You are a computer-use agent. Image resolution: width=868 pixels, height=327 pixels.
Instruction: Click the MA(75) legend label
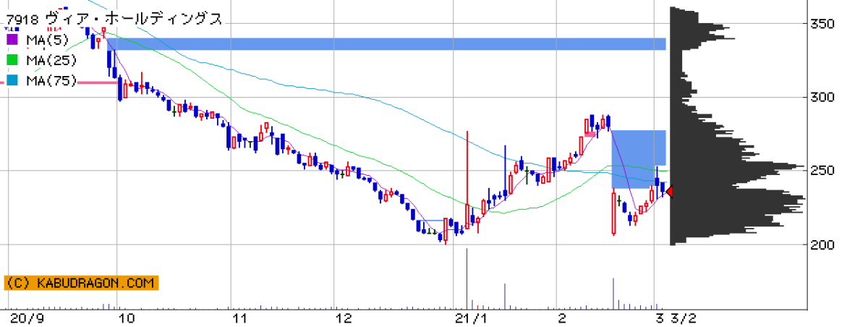[51, 81]
